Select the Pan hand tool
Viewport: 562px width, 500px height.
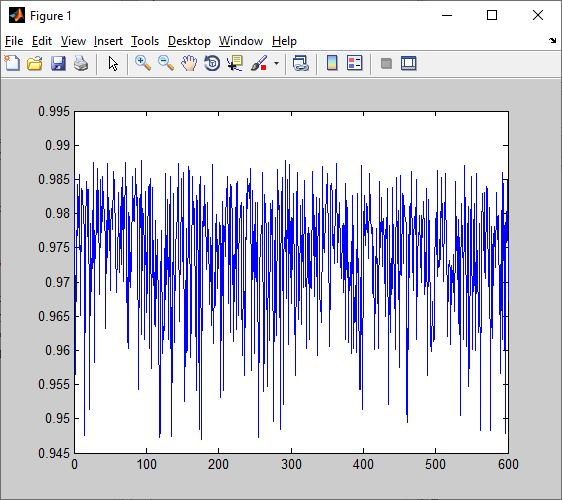tap(189, 63)
